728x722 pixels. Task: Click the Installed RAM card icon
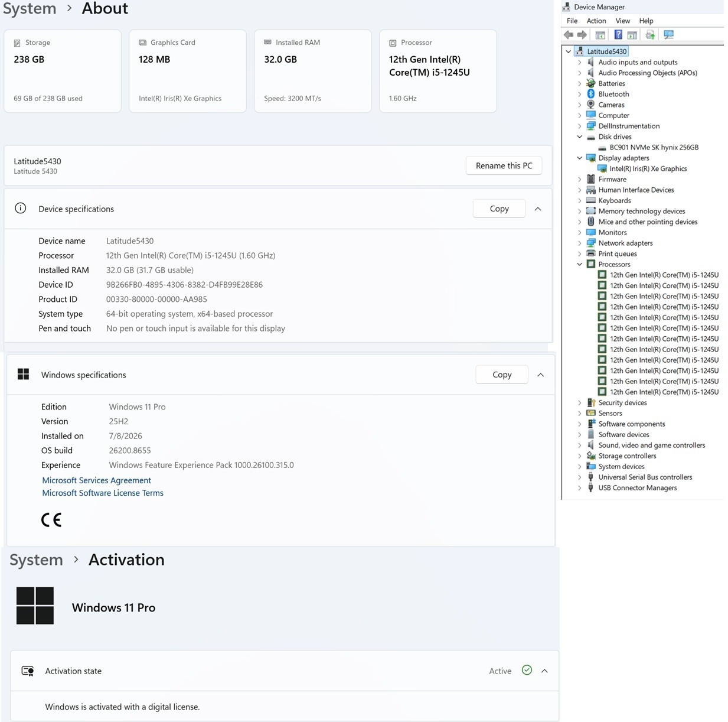point(267,43)
